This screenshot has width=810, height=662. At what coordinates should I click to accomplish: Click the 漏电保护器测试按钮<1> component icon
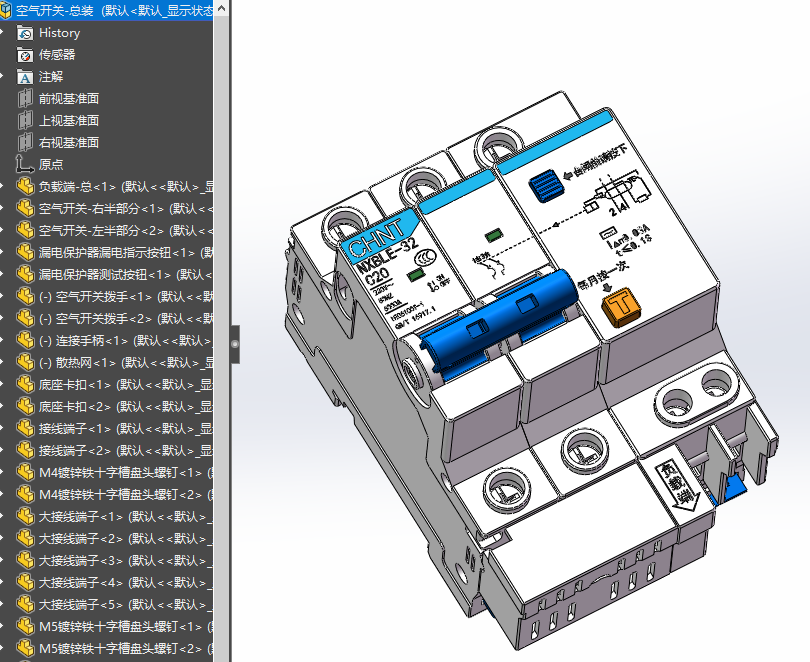(25, 274)
